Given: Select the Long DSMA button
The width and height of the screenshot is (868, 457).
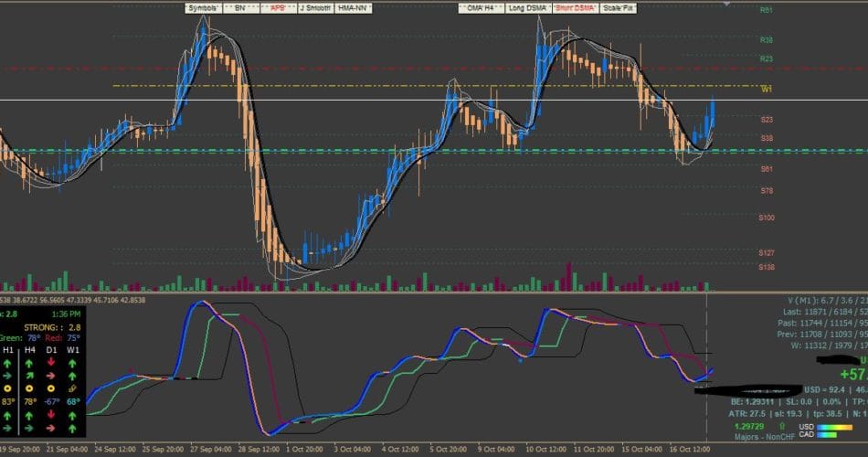Looking at the screenshot, I should coord(529,7).
